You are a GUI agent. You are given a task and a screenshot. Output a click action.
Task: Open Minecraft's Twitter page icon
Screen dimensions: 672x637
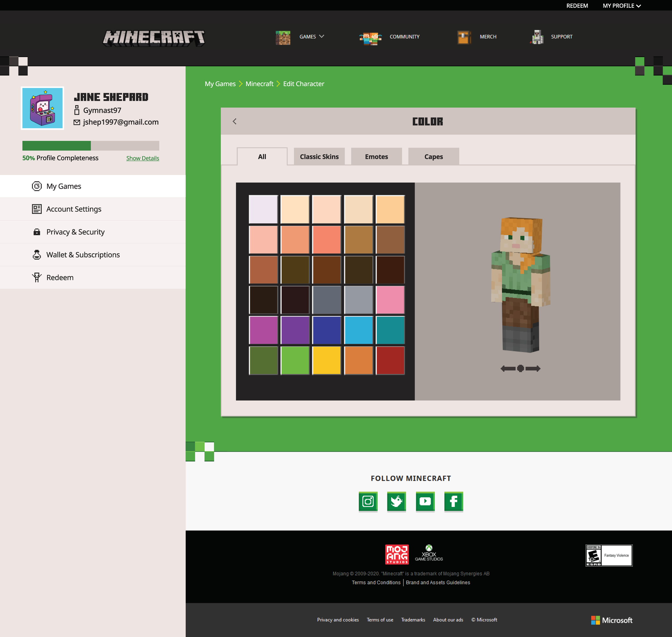[x=396, y=501]
